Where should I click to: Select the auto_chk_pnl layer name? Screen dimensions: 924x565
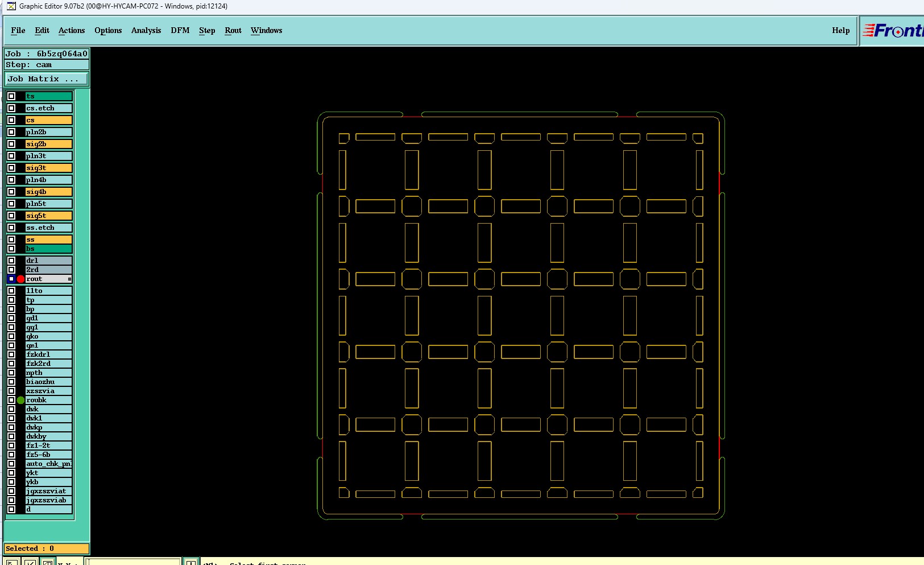[x=49, y=464]
